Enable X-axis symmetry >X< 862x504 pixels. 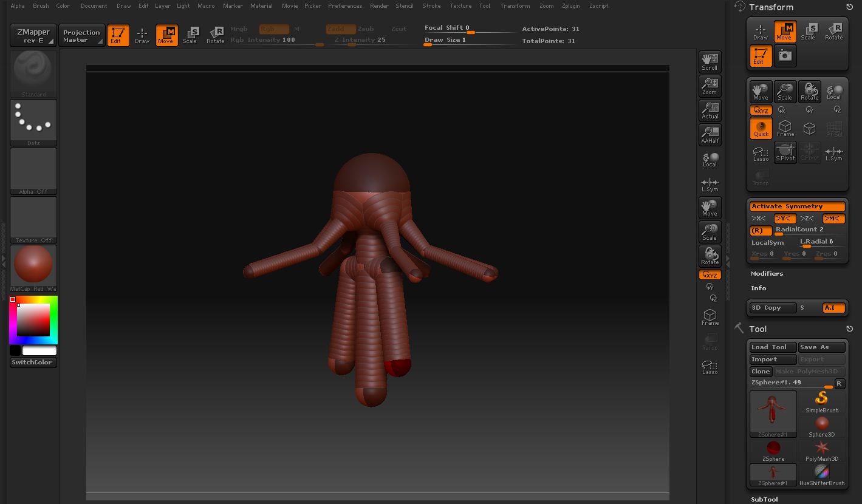point(759,219)
